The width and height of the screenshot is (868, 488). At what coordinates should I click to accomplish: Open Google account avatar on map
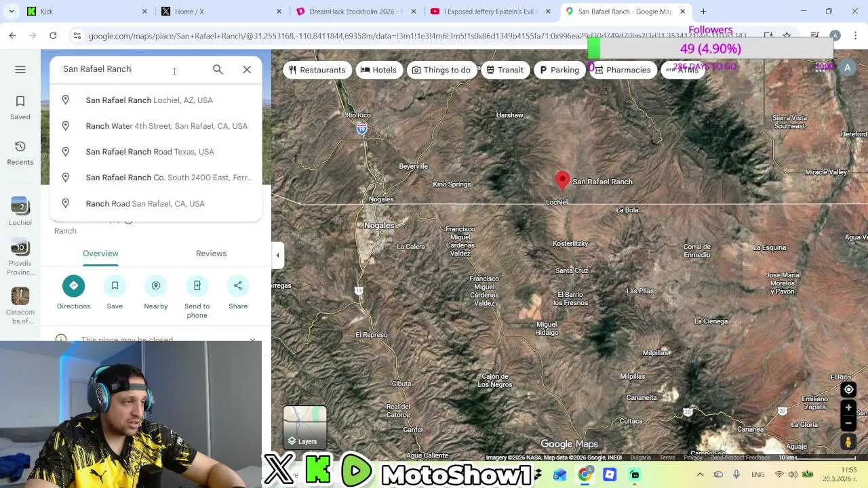848,68
